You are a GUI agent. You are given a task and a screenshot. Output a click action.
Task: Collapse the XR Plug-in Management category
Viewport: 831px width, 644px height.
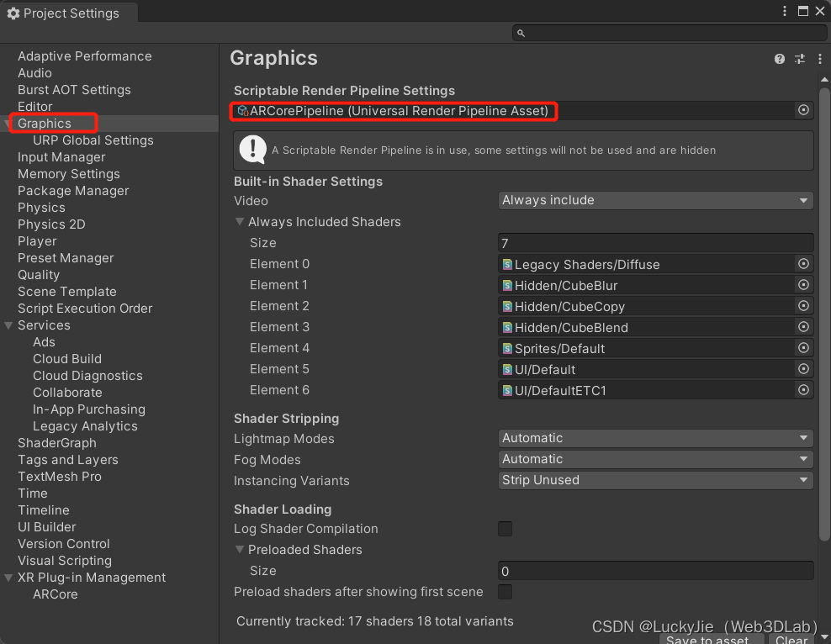click(8, 578)
